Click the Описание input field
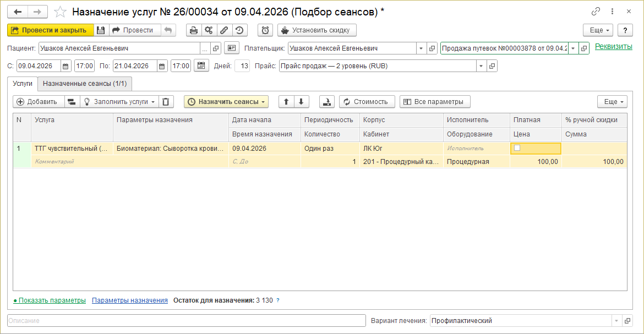Viewport: 644px width, 334px height. point(187,320)
